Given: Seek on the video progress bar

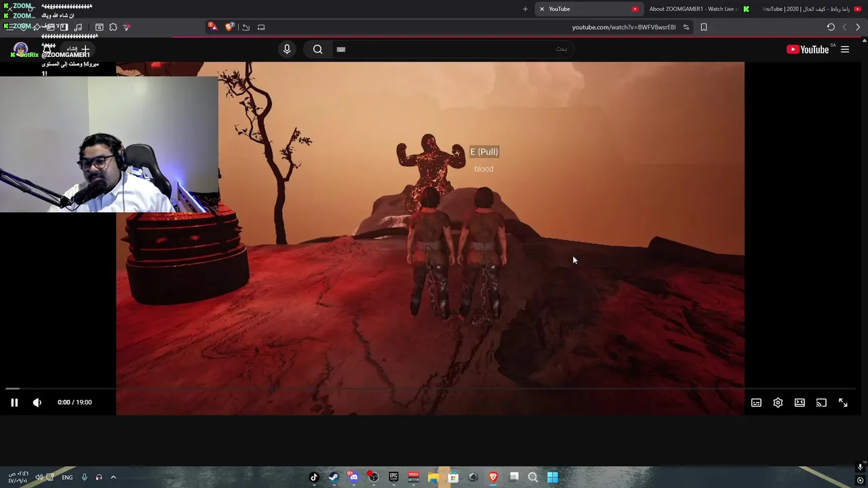Looking at the screenshot, I should pos(431,389).
